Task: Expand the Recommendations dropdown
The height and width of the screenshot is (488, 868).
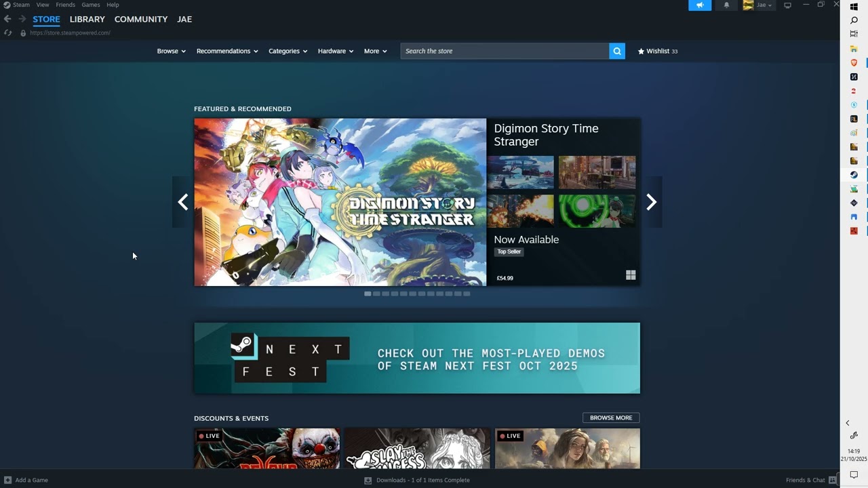Action: 227,51
